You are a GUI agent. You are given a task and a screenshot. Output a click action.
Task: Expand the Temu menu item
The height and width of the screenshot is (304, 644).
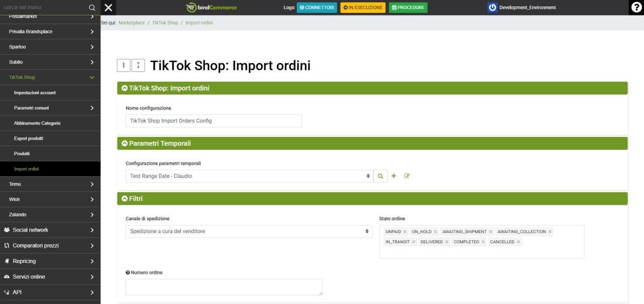[50, 184]
